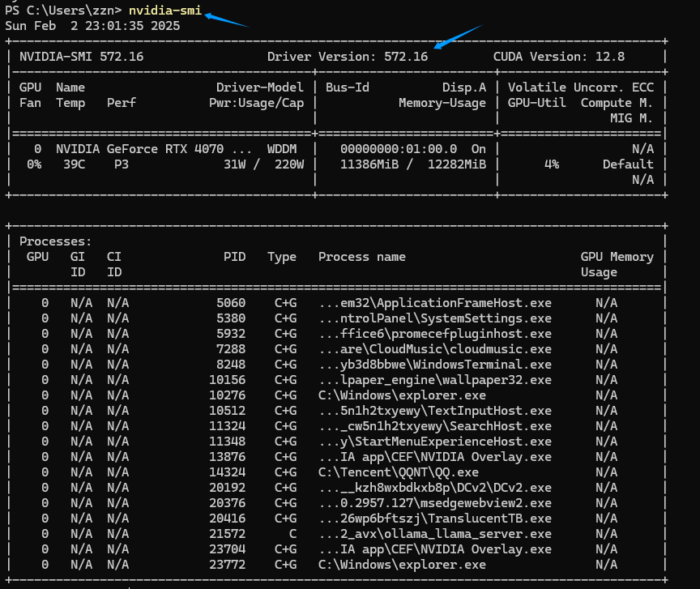Click the timestamp Sun Feb 2 23:01:35 2025
This screenshot has width=700, height=589.
(92, 25)
